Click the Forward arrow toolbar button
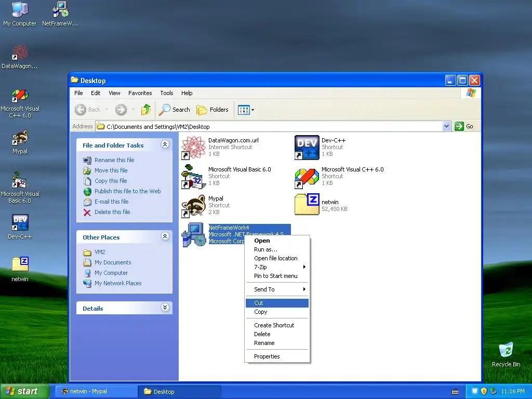 pos(121,110)
